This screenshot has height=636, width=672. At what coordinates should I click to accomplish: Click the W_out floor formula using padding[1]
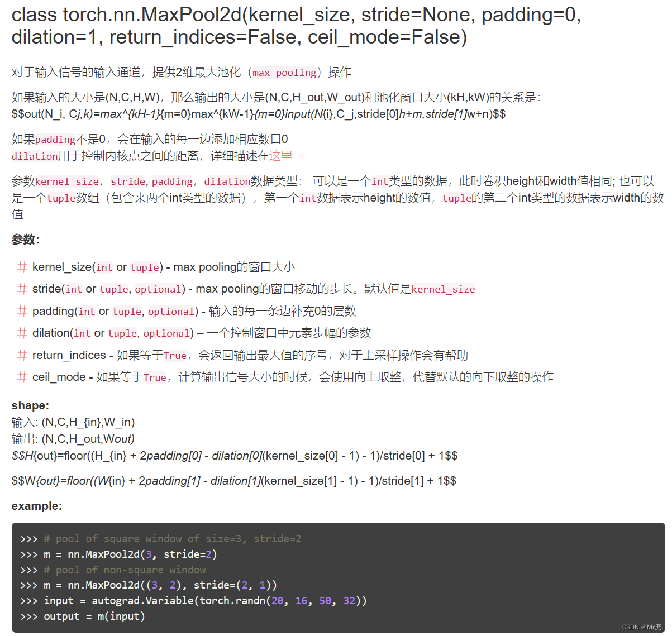pyautogui.click(x=233, y=481)
